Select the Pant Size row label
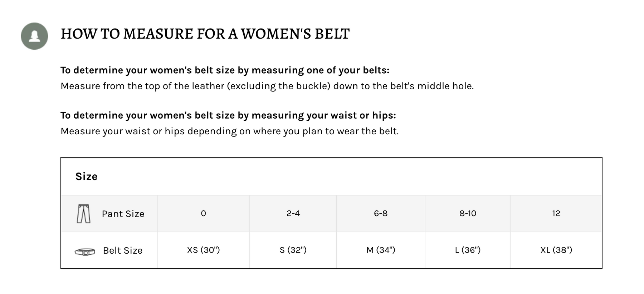The image size is (644, 294). [123, 214]
